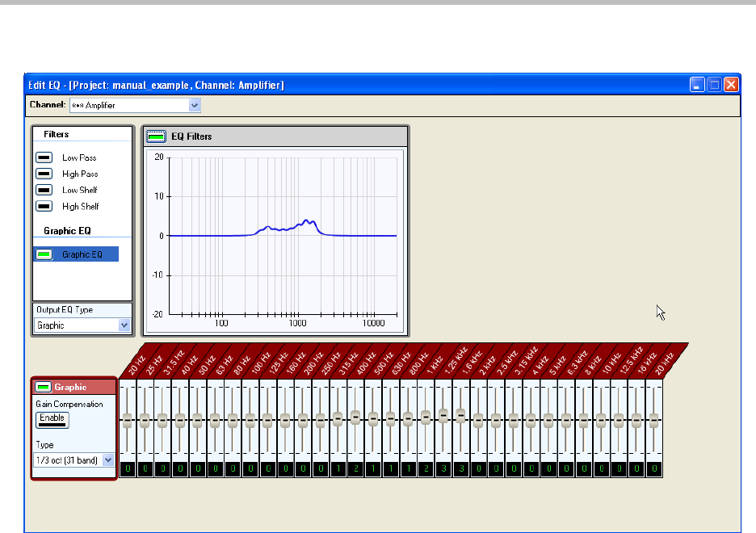Screen dimensions: 756x533
Task: Click the 1.25 kHz band slider handle
Action: coord(460,414)
